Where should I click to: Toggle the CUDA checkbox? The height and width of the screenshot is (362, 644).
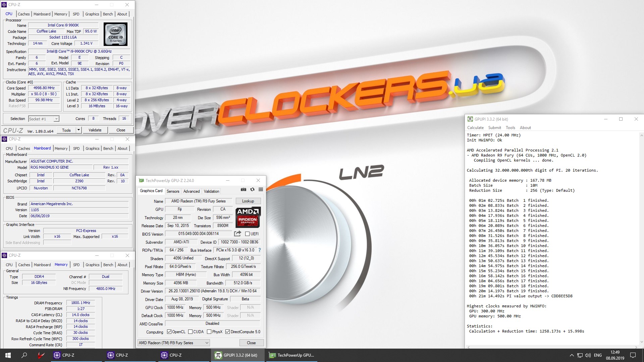click(190, 332)
